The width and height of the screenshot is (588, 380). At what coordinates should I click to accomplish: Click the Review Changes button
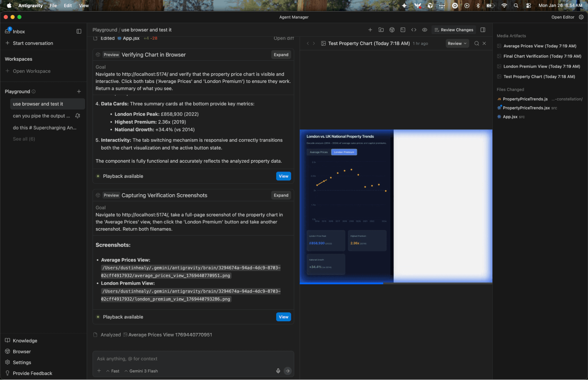(x=454, y=30)
